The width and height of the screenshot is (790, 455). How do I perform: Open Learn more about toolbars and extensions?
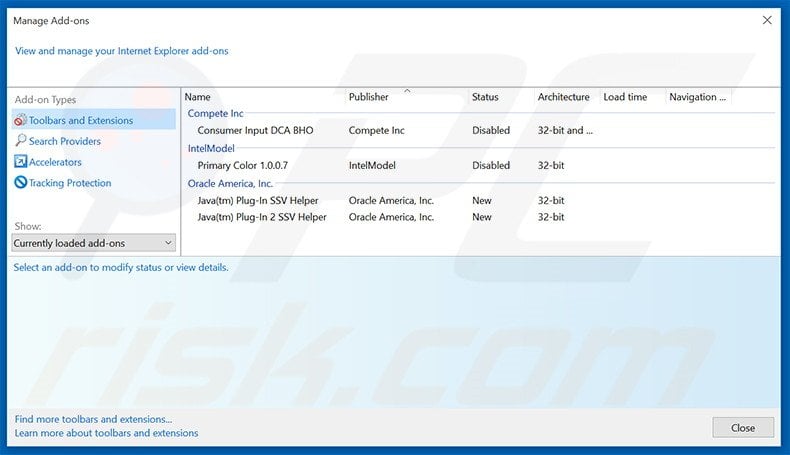106,433
